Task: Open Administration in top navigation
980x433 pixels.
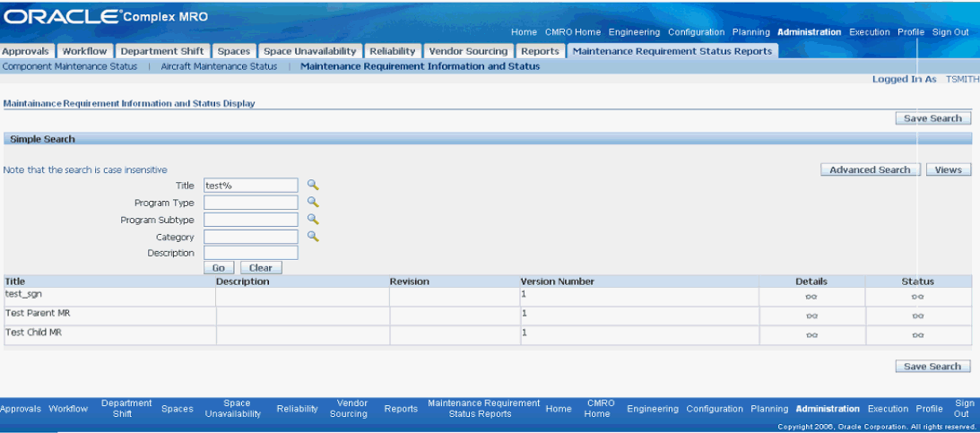Action: [810, 32]
